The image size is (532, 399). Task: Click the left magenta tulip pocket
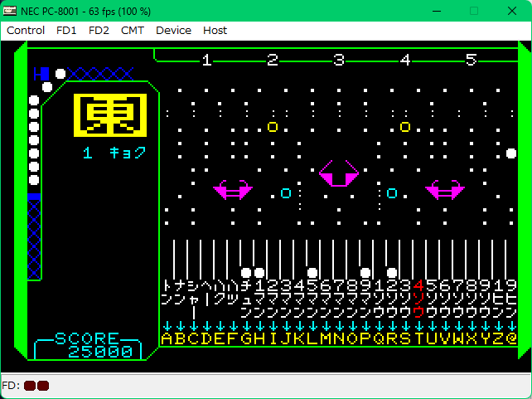click(x=233, y=190)
